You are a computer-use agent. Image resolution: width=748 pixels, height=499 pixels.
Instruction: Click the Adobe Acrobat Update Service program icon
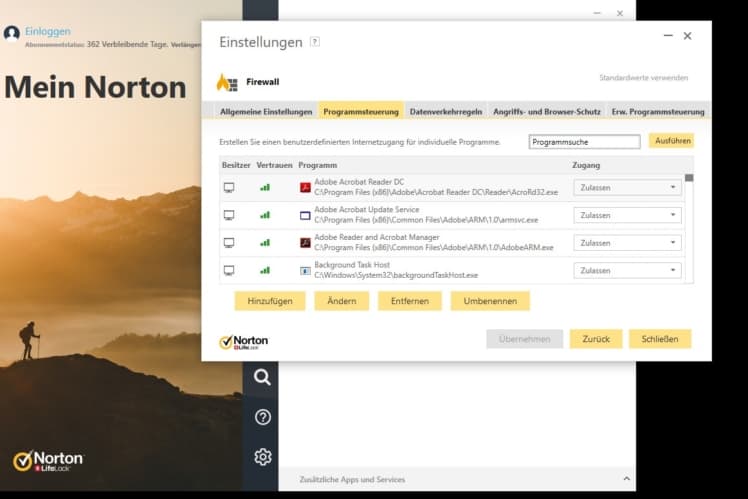click(x=305, y=216)
